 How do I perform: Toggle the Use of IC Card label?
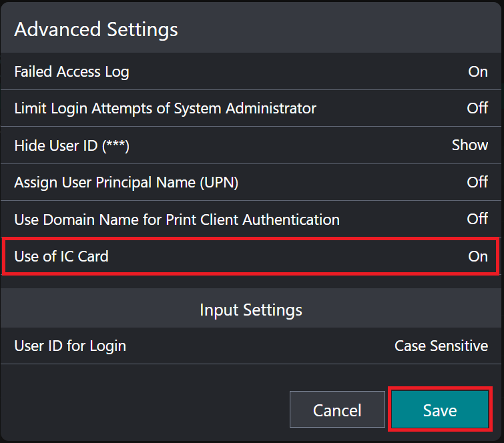(x=61, y=256)
